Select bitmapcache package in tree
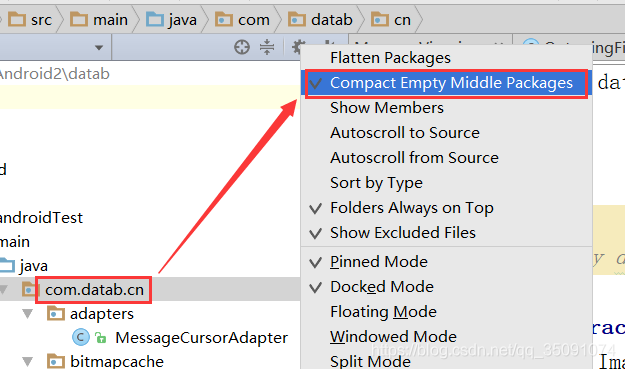Viewport: 625px width, 369px height. 117,361
